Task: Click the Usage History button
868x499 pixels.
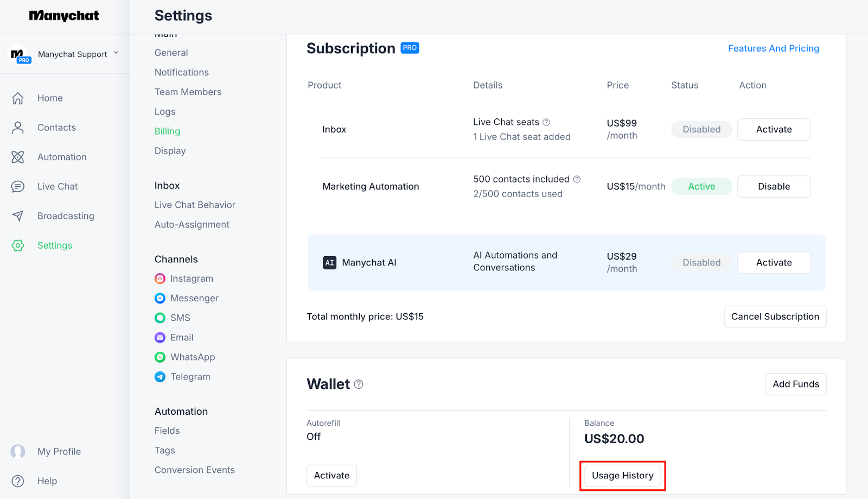Action: coord(622,476)
